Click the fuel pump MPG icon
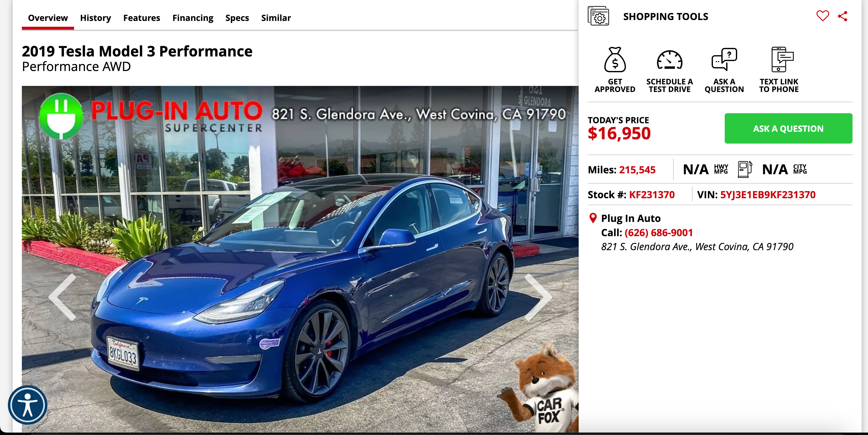 pos(745,169)
